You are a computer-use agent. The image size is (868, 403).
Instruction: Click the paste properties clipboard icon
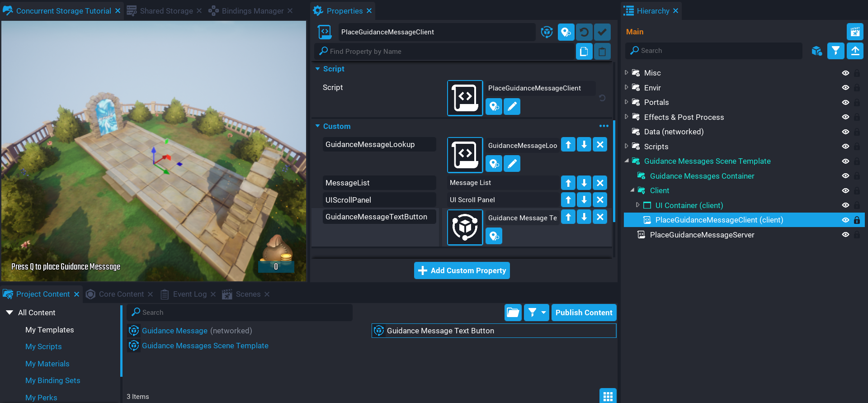pyautogui.click(x=602, y=52)
